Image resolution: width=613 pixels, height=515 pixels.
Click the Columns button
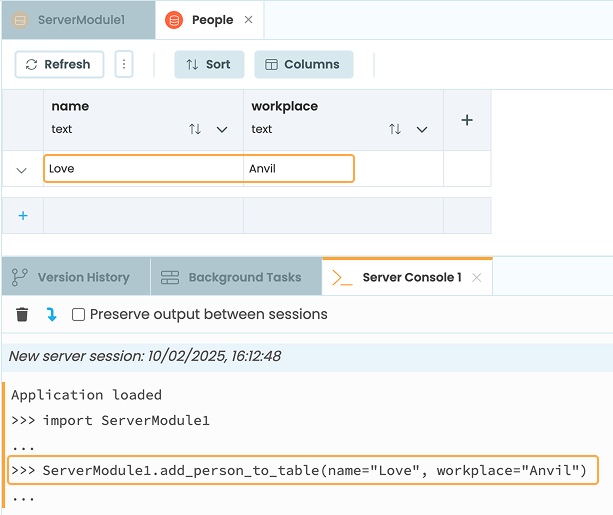coord(303,64)
